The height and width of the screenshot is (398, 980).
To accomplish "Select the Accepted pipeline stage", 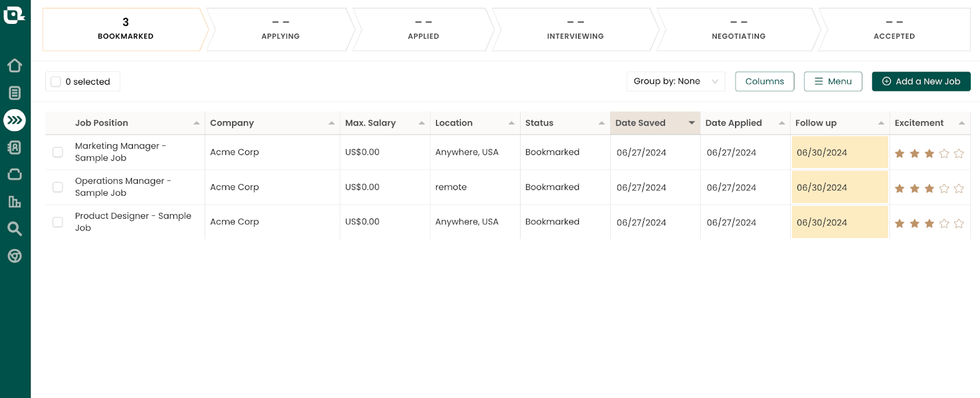I will (x=894, y=29).
